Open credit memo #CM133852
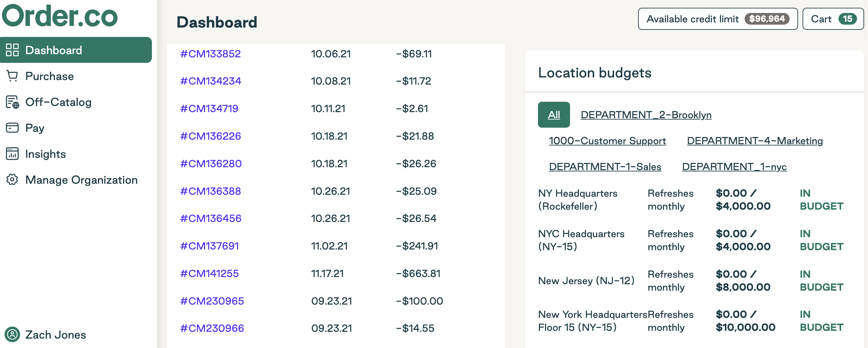The width and height of the screenshot is (868, 348). click(210, 53)
